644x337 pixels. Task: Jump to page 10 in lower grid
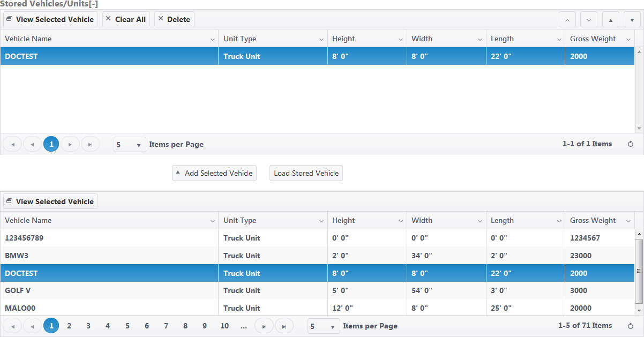224,326
